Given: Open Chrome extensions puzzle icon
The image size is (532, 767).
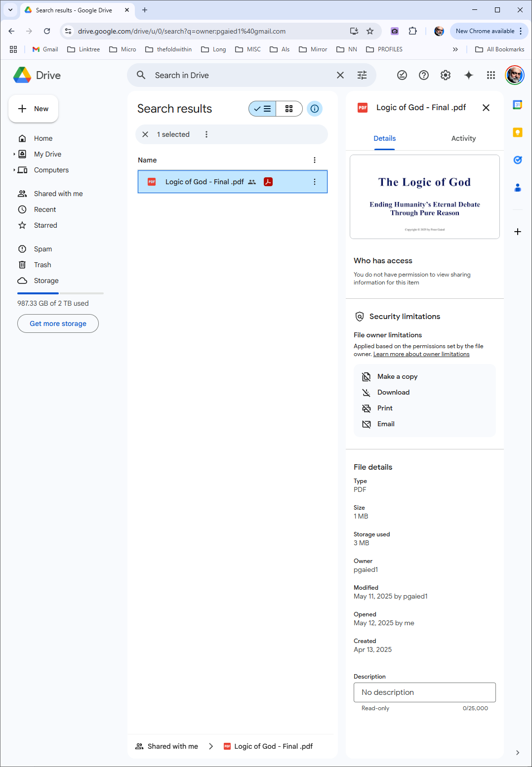Looking at the screenshot, I should [413, 31].
